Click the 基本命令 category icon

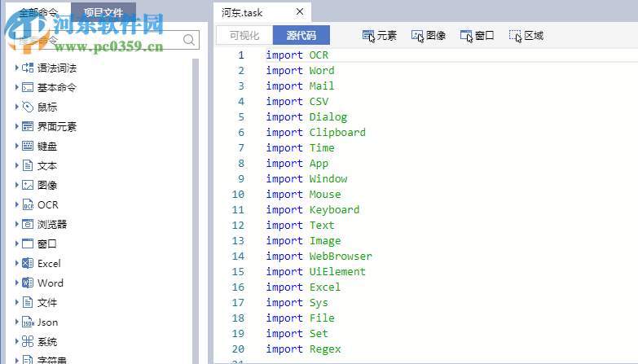28,87
